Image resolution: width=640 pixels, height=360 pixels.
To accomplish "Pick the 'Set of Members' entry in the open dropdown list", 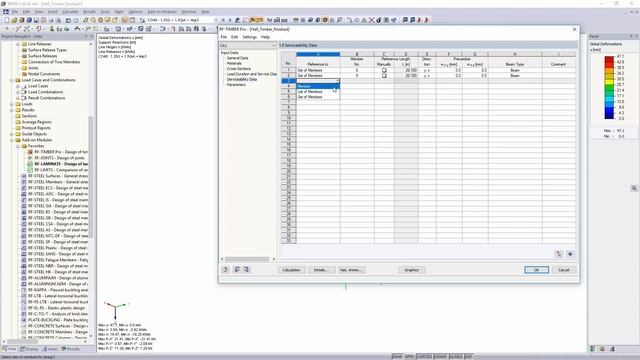I will coord(318,97).
